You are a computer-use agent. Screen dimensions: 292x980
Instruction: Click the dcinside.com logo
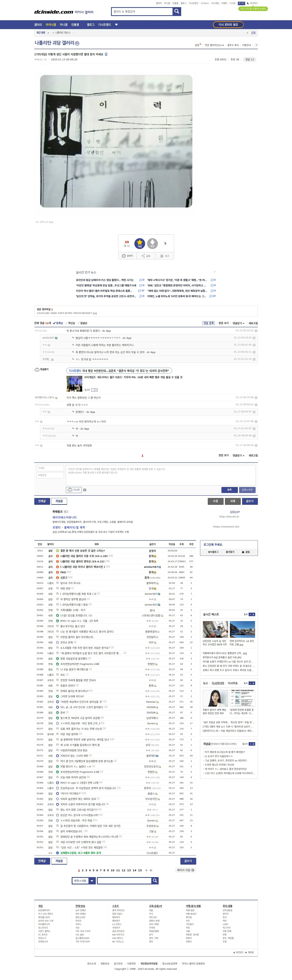coord(54,12)
